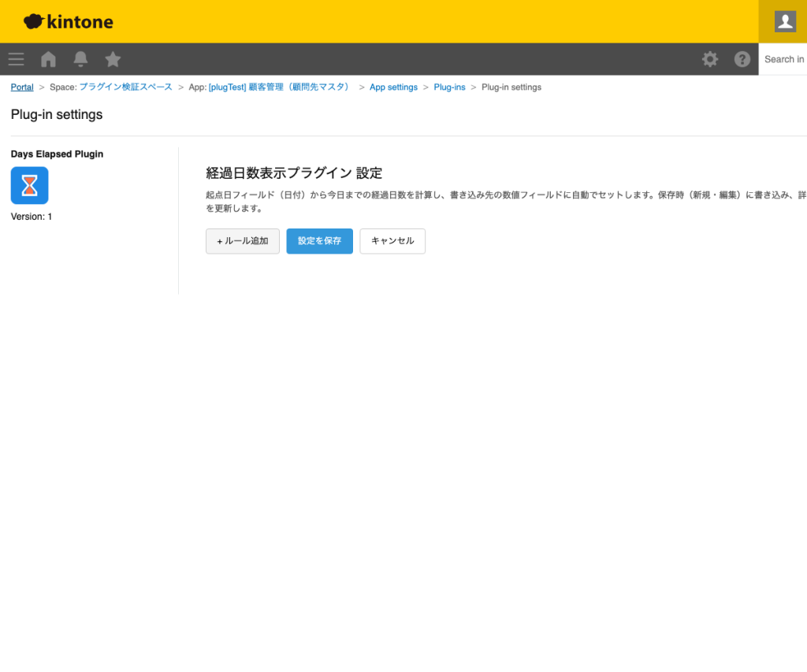Screen dimensions: 807x672
Task: Open the Plug-ins breadcrumb link
Action: coord(449,87)
